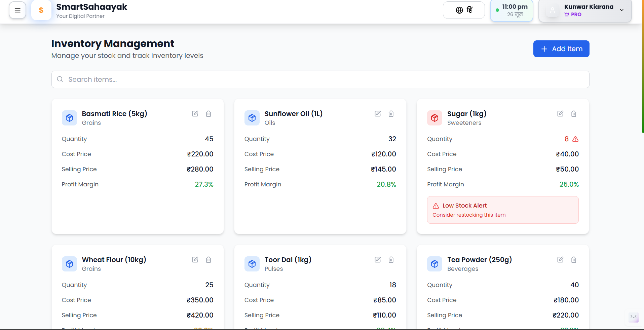Open the floating widget at bottom-right corner

pyautogui.click(x=634, y=317)
